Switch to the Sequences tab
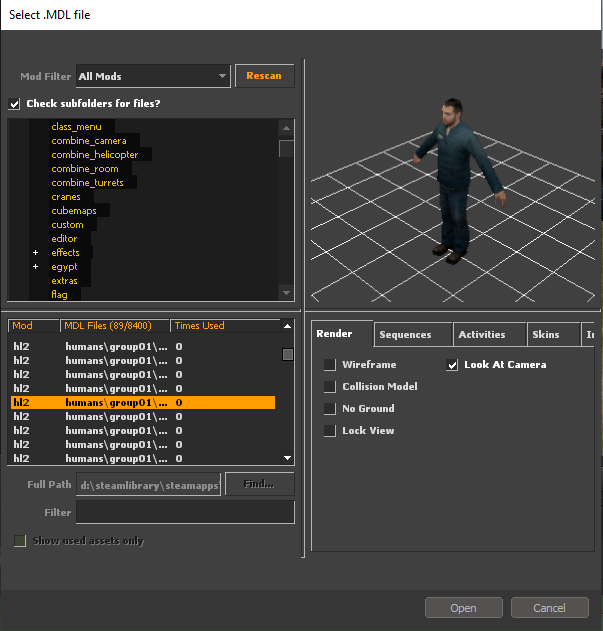Viewport: 603px width, 631px height. coord(413,334)
